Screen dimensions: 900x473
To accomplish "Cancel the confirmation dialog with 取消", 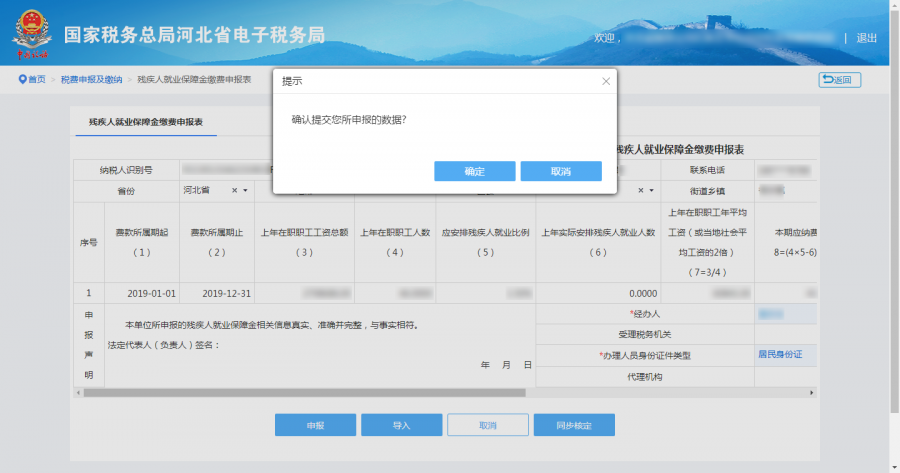I will click(560, 171).
